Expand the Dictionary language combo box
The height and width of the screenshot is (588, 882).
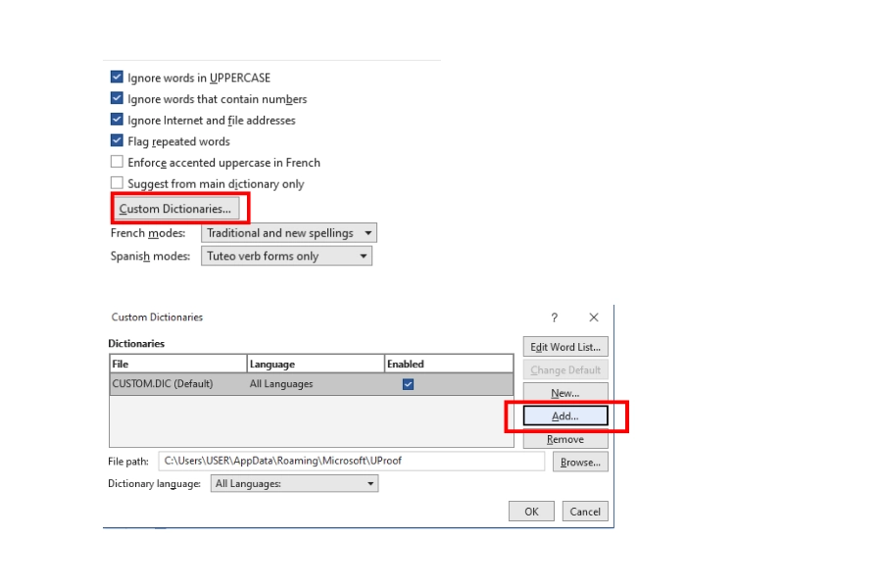click(x=295, y=483)
